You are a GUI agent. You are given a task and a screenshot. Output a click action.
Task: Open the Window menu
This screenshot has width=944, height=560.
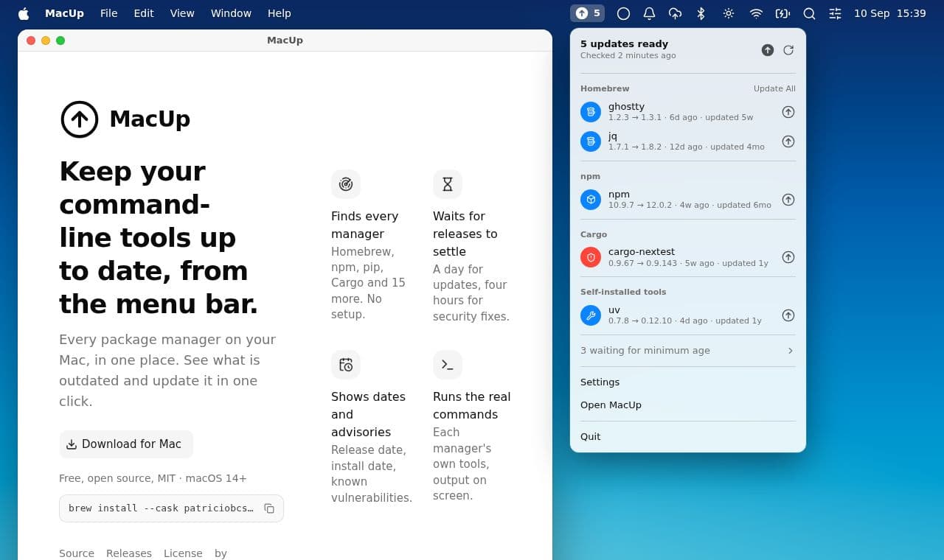[231, 13]
